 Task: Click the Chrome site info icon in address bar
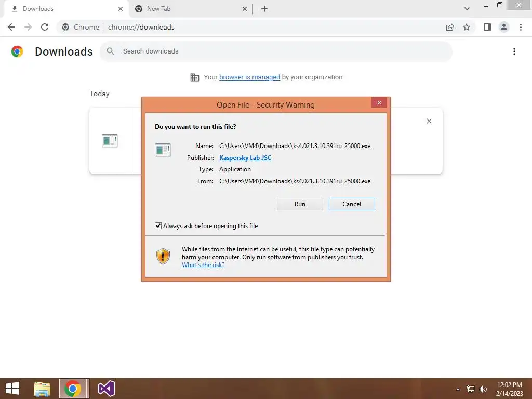pyautogui.click(x=65, y=27)
